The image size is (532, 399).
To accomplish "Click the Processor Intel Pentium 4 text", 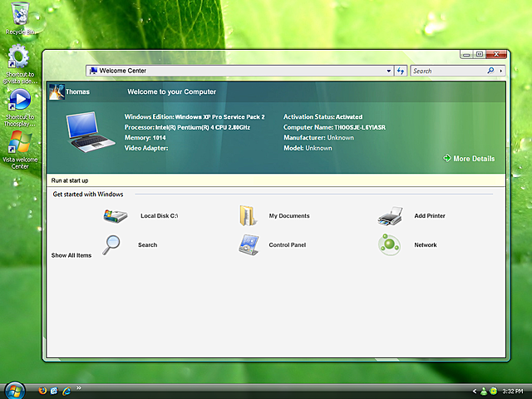I will coord(187,127).
